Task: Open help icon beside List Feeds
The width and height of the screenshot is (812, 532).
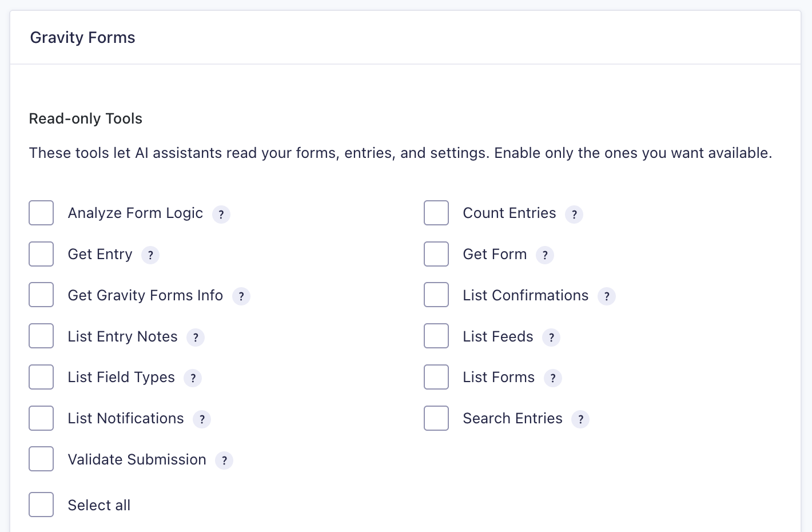Action: (551, 338)
